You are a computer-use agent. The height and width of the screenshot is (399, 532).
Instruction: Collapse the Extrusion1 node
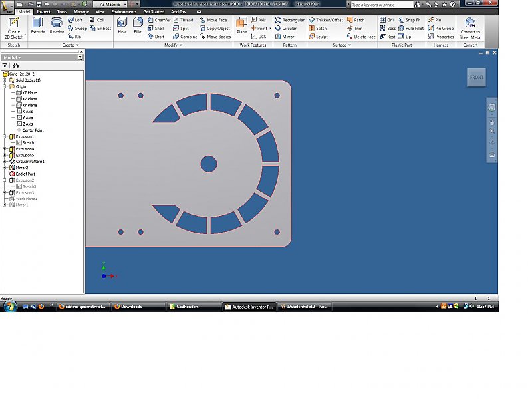(5, 136)
